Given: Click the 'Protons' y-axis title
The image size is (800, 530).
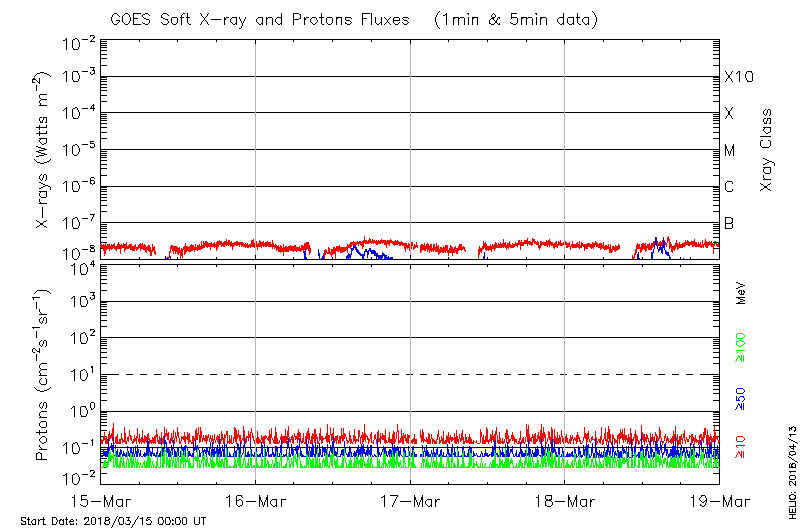Looking at the screenshot, I should (x=44, y=375).
